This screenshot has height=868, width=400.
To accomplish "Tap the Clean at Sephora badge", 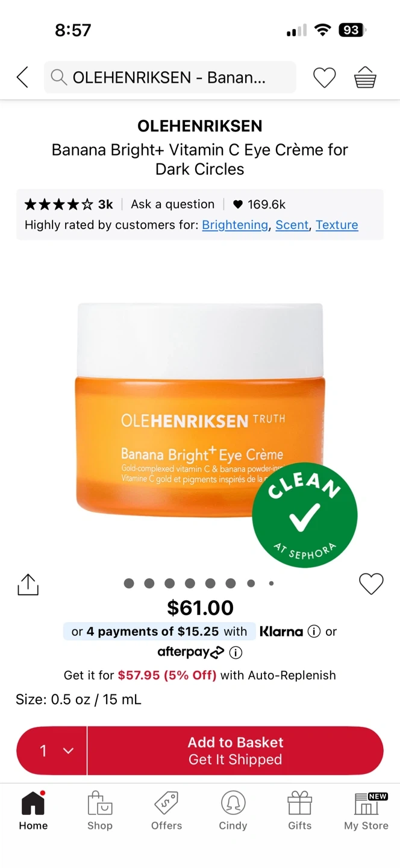I will pos(304,515).
